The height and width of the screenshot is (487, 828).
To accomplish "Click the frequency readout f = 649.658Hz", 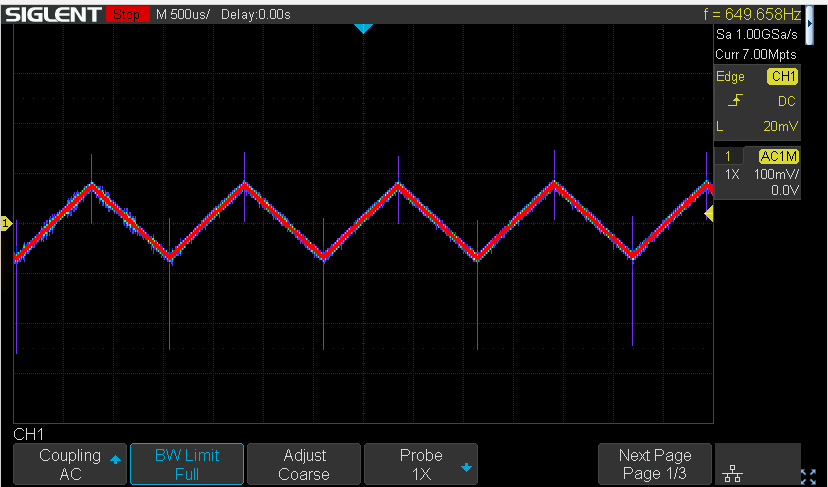I will [x=752, y=14].
